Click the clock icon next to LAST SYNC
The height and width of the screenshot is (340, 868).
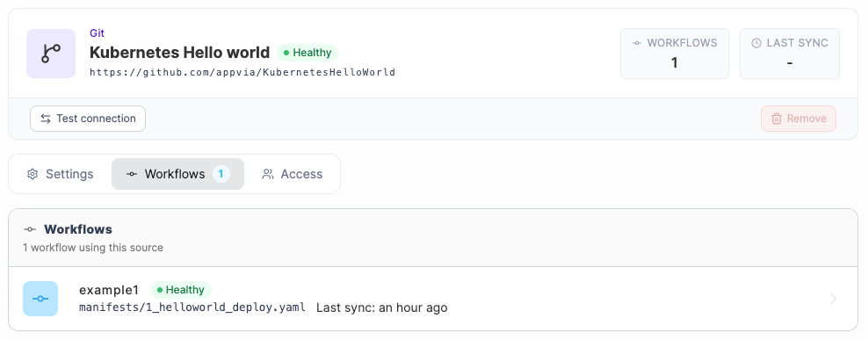(756, 43)
